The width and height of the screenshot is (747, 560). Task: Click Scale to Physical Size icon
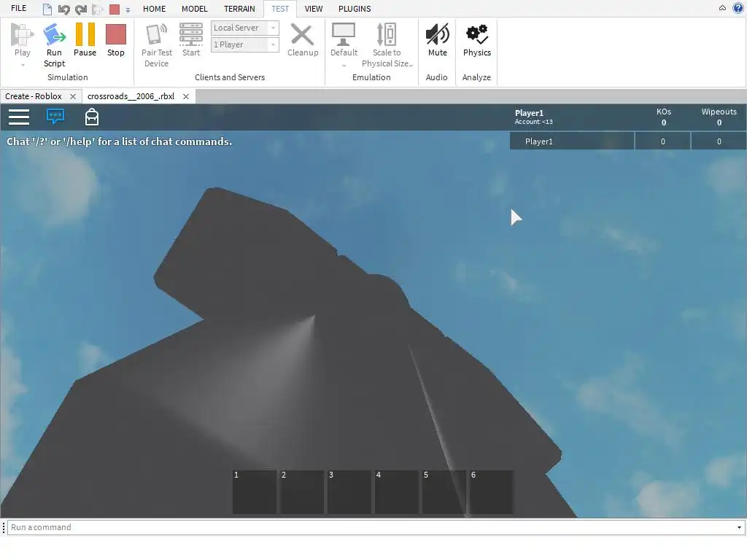click(387, 34)
